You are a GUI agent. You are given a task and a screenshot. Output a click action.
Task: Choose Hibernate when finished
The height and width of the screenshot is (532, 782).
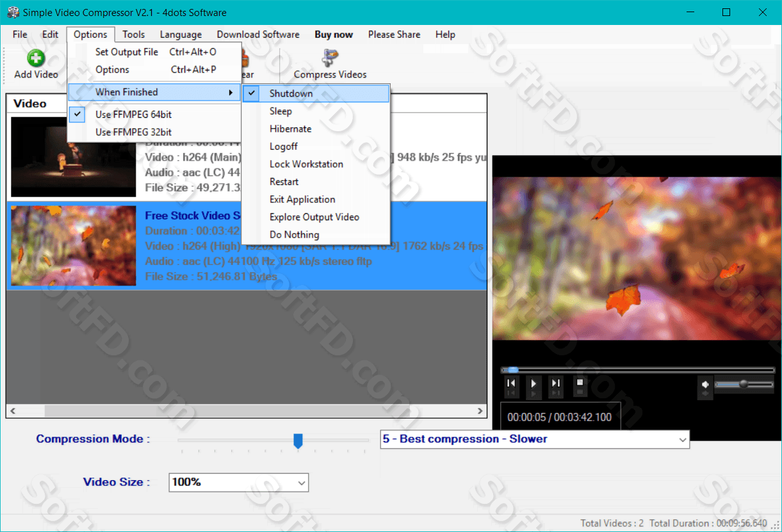(x=316, y=129)
